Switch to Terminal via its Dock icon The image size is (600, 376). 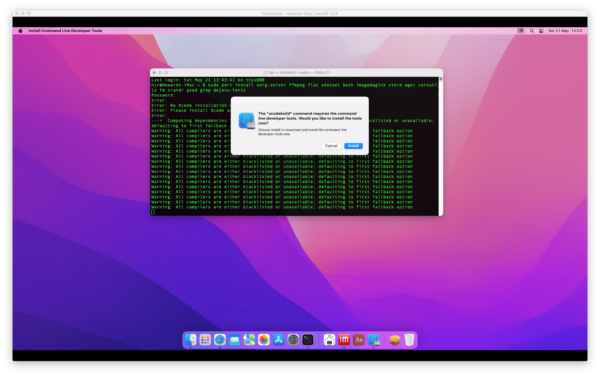click(x=308, y=340)
